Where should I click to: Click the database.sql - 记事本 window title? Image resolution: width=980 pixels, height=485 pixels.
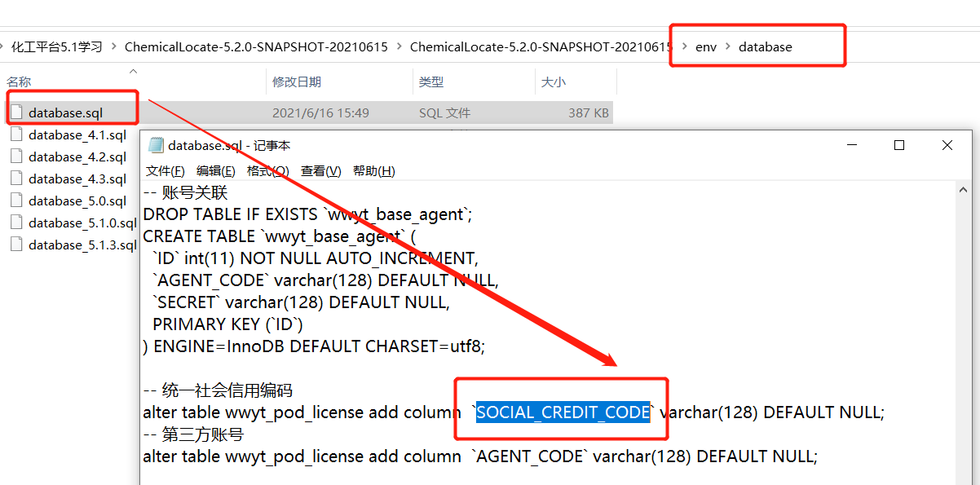pos(229,145)
